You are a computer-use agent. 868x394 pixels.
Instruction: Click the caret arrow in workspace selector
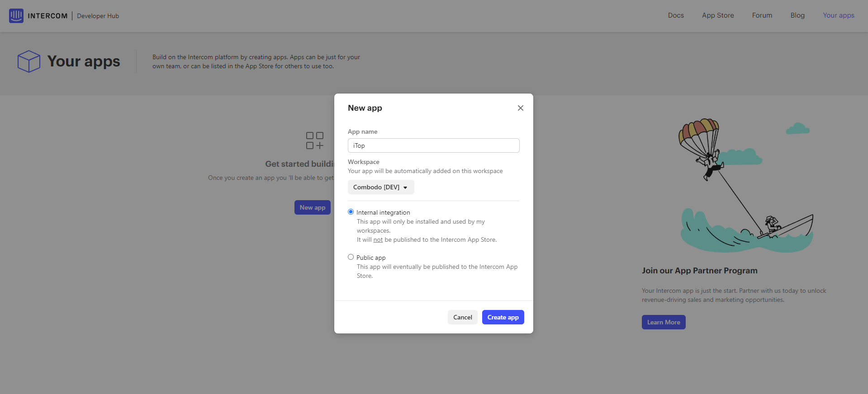pyautogui.click(x=405, y=188)
